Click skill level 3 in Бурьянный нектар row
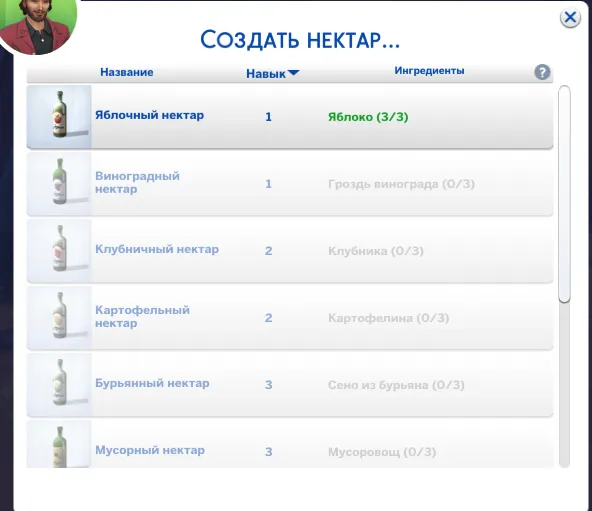This screenshot has width=592, height=511. [268, 385]
